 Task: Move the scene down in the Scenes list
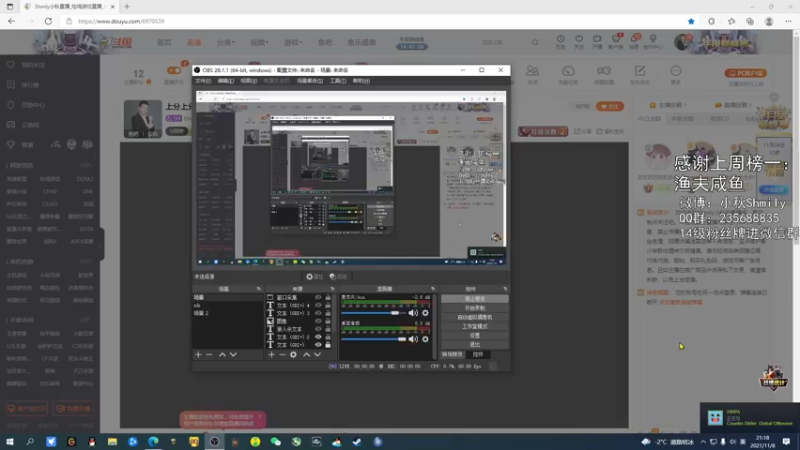[233, 355]
